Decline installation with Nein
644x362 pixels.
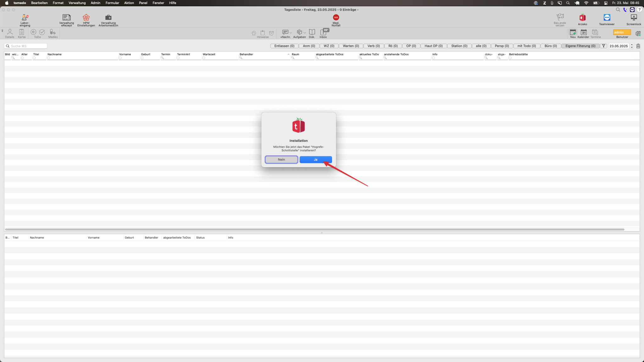pos(281,160)
